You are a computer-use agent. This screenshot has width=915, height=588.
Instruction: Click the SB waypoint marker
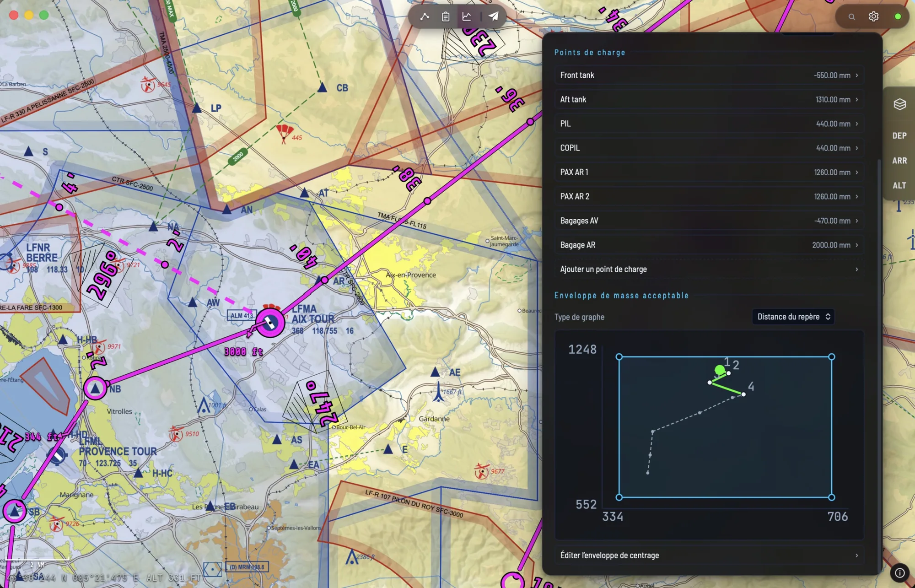(15, 511)
